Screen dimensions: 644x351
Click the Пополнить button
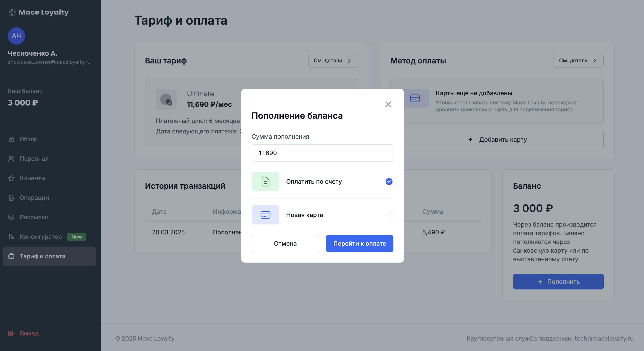[x=558, y=282]
